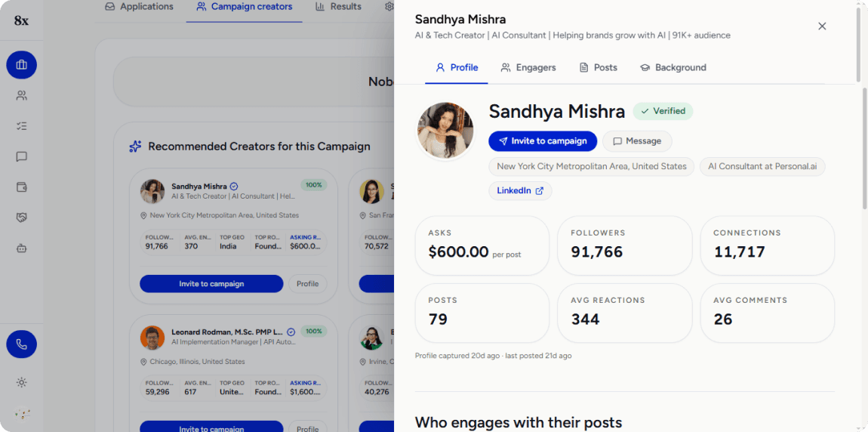Click the header subtitle AI & Tech Creator line

point(572,35)
